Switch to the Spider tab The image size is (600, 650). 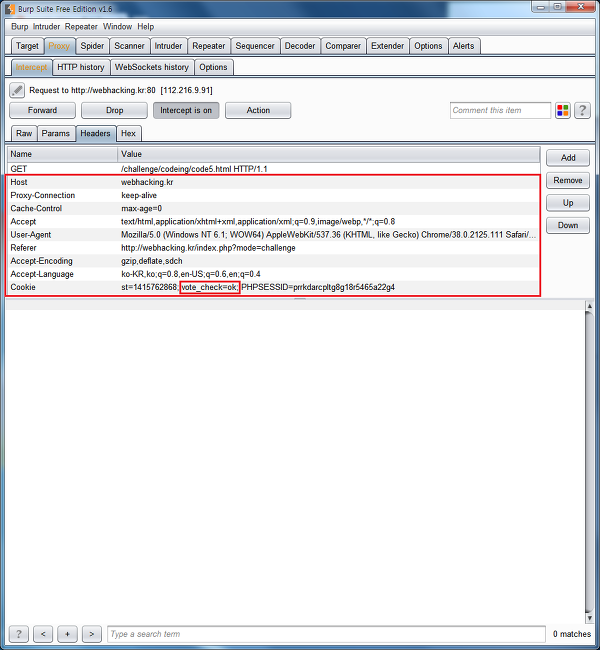coord(92,46)
